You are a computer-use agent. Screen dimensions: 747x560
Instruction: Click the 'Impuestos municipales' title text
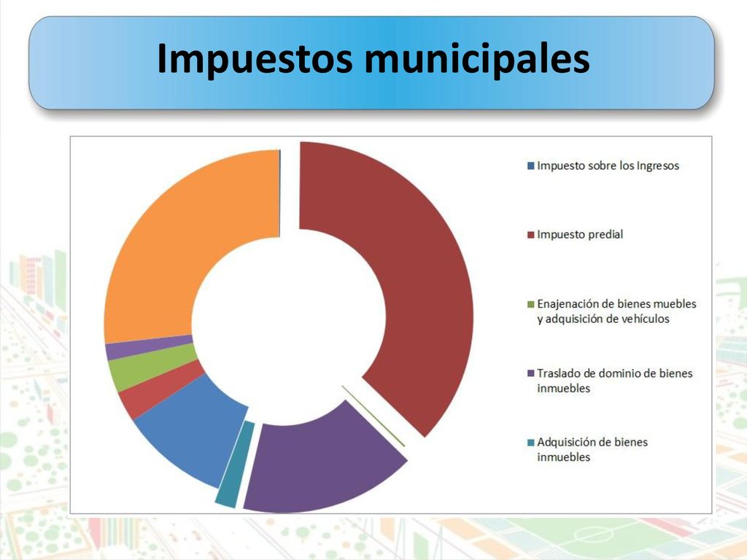373,58
